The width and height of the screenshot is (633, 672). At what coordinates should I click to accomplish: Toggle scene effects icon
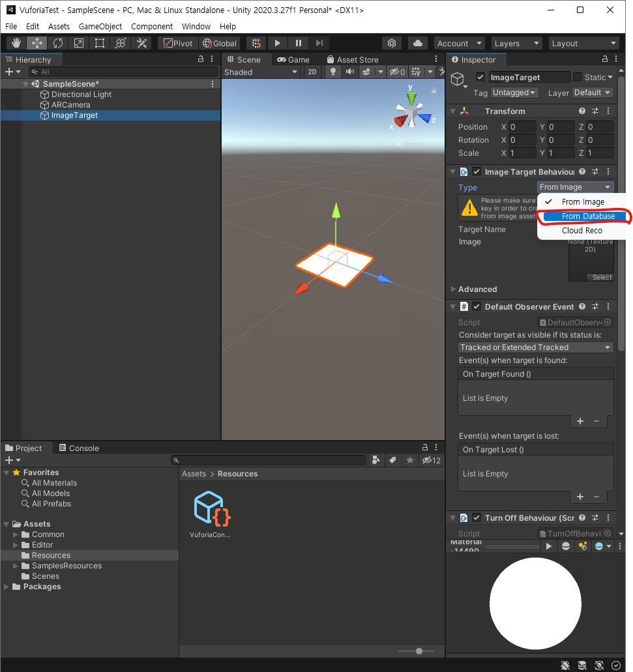(x=366, y=72)
